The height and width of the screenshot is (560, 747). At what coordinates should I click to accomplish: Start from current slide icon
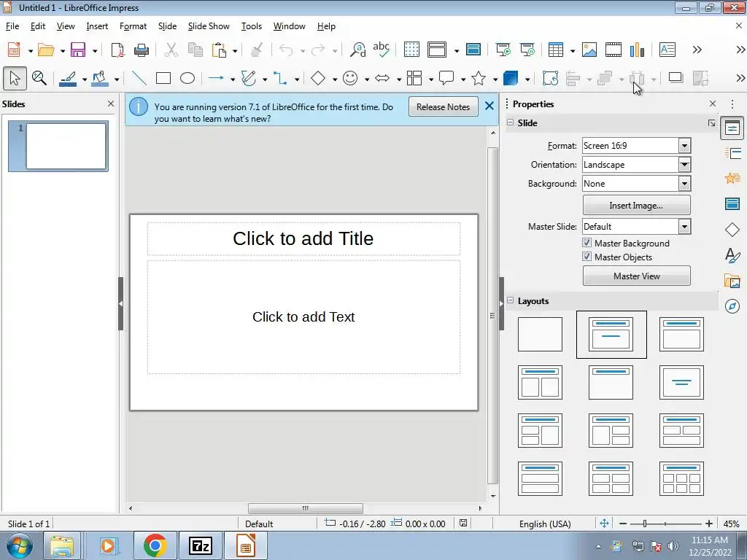pos(527,50)
